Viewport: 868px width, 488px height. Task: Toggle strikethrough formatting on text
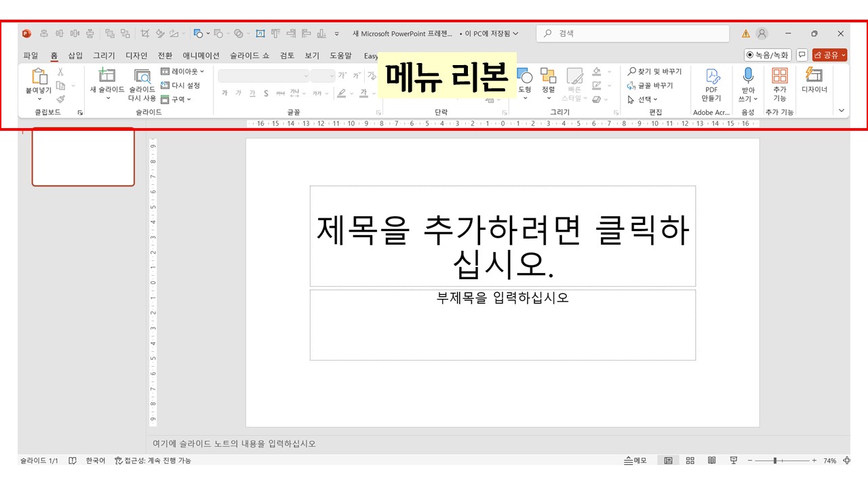265,92
